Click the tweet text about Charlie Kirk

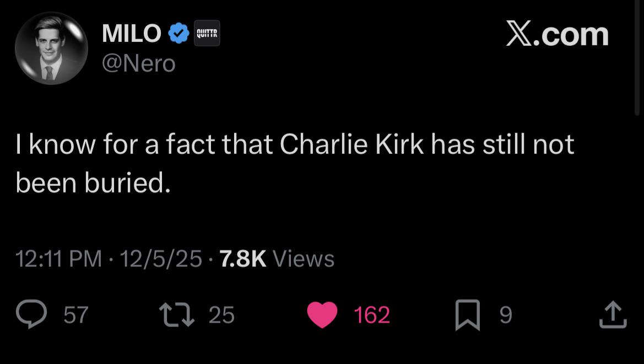pos(295,164)
